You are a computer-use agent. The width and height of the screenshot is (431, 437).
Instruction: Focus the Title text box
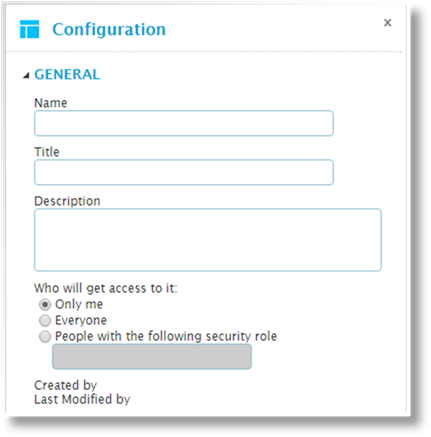[x=184, y=172]
